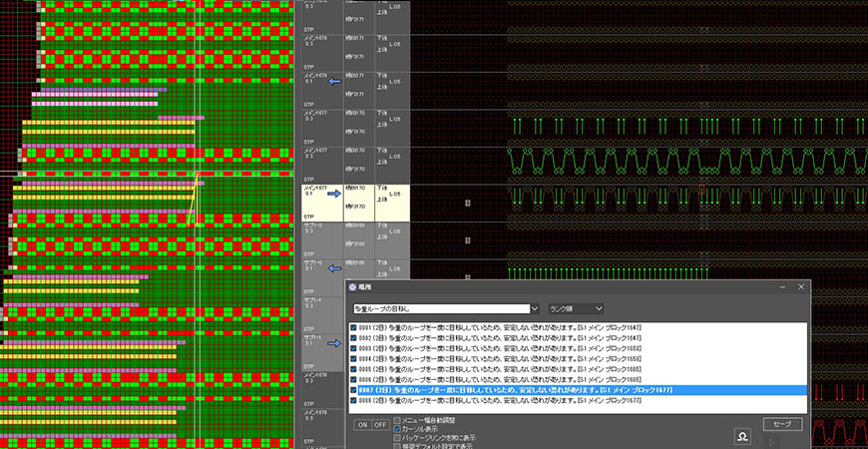This screenshot has width=868, height=449.
Task: Click the blue right arrow in highlighted メイン1677 row
Action: (x=335, y=193)
